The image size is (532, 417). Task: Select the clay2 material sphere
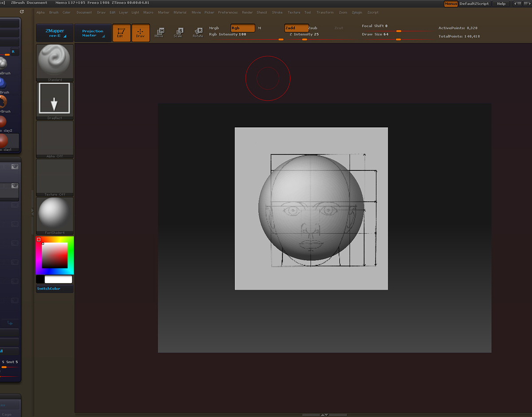click(x=3, y=121)
